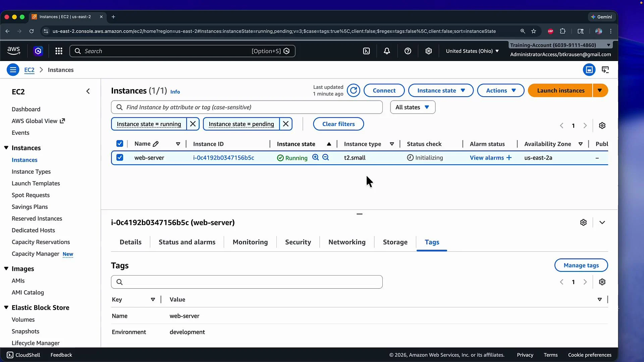
Task: Collapse the Instances sidebar section
Action: click(x=6, y=148)
